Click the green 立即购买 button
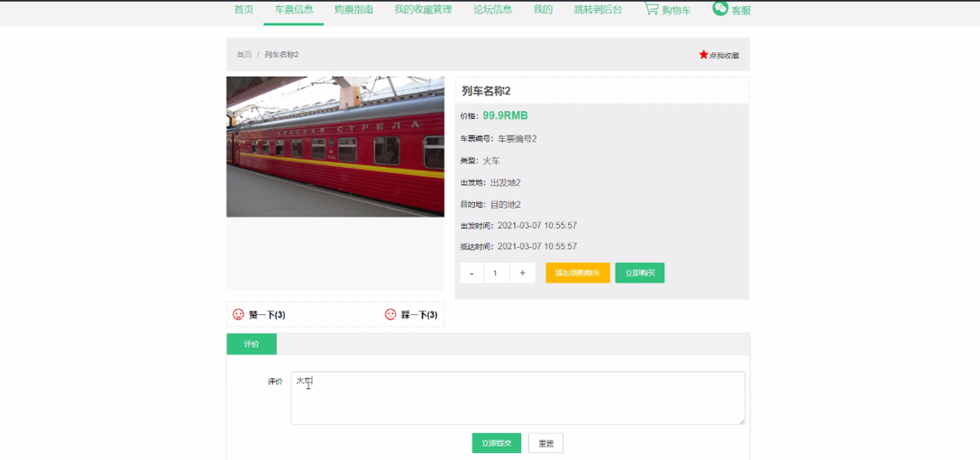The height and width of the screenshot is (460, 980). click(x=639, y=273)
